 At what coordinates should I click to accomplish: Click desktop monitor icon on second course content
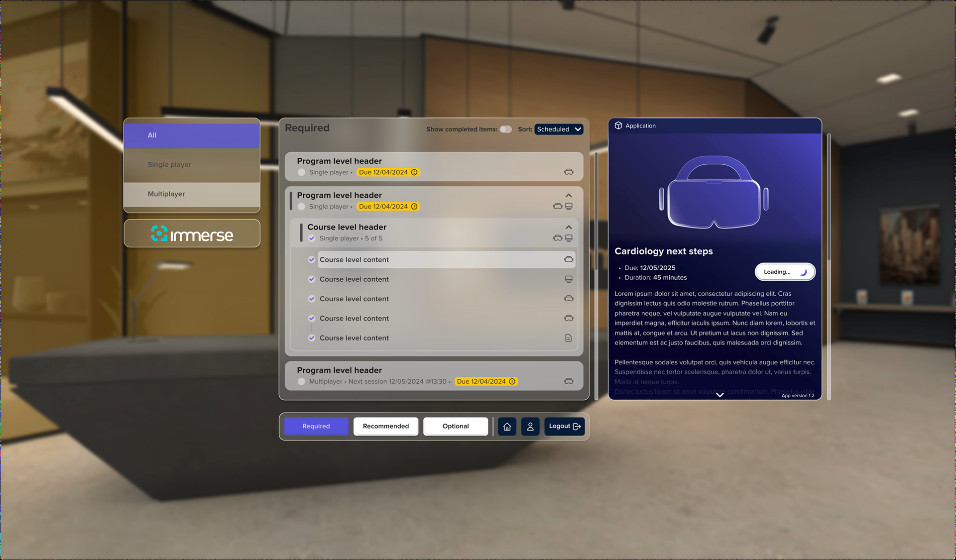tap(568, 279)
